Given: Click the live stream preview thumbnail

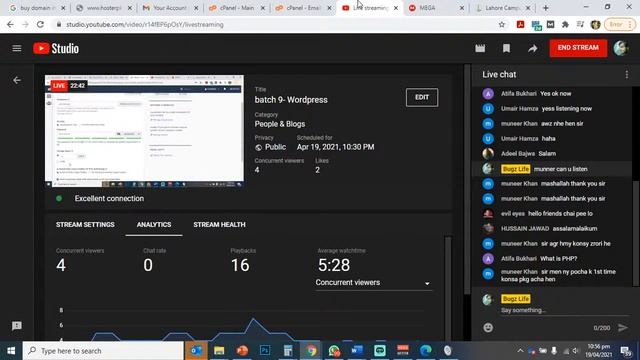Looking at the screenshot, I should coord(144,131).
